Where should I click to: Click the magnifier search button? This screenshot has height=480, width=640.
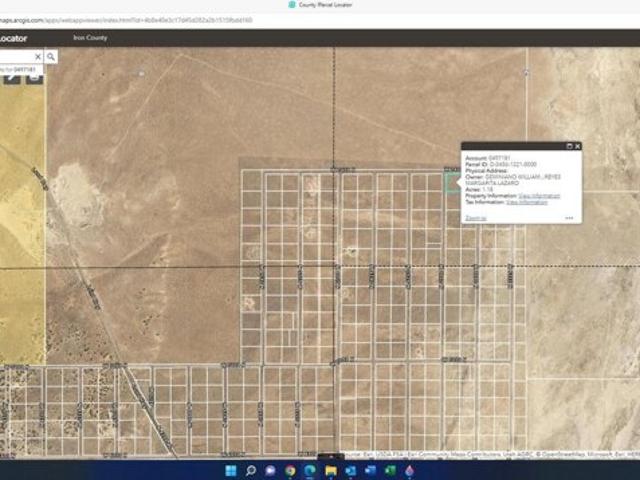(x=51, y=57)
